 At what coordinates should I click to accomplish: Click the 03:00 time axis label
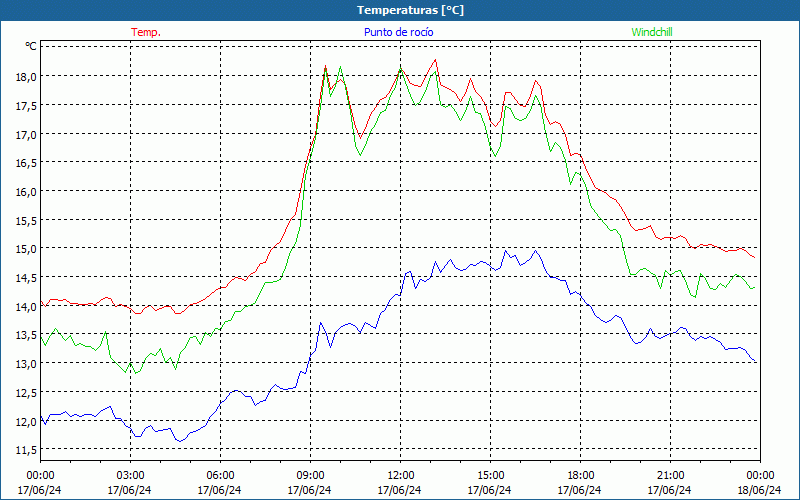pos(130,476)
